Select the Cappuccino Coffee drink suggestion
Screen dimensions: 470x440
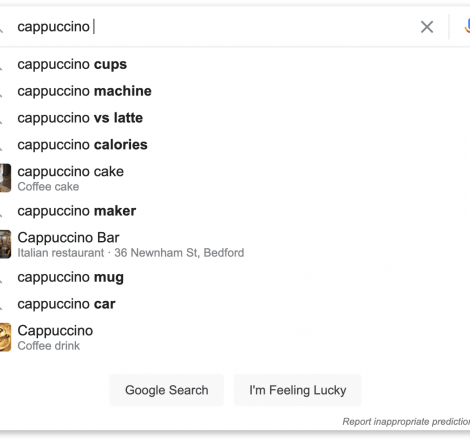tap(235, 337)
